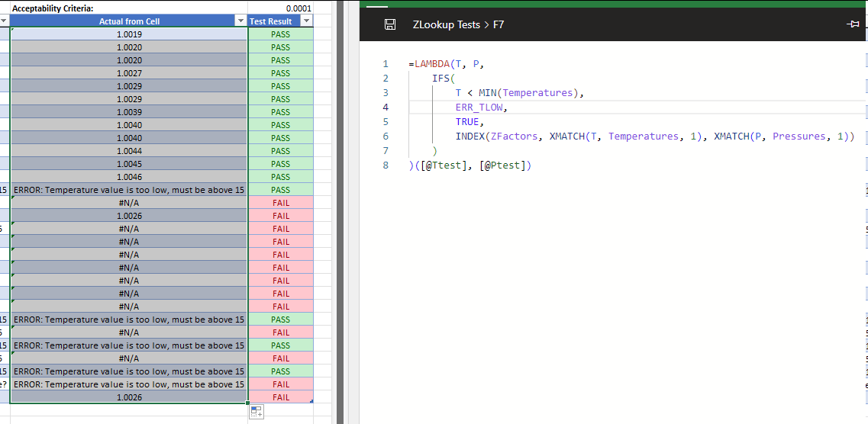Select the first PASS cell in Test Result

pyautogui.click(x=280, y=34)
